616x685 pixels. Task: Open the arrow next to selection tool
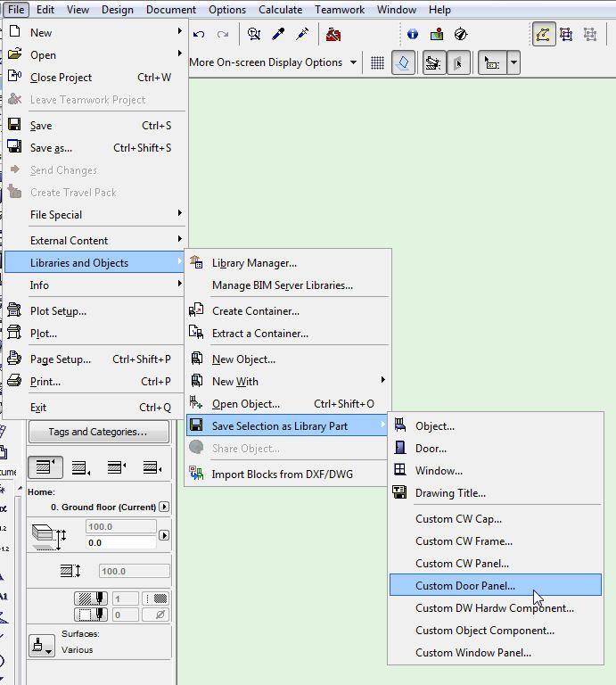(x=513, y=63)
